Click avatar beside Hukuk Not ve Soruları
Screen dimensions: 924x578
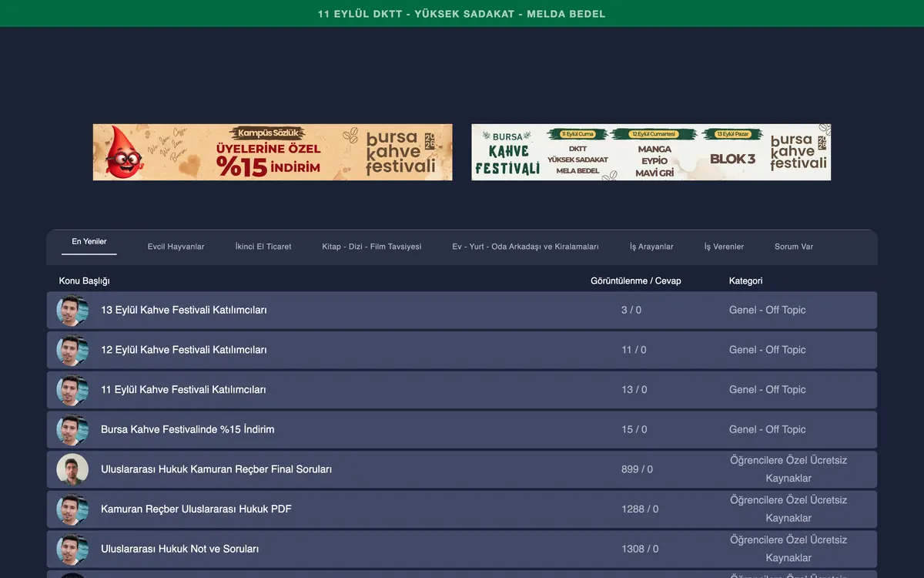[72, 549]
